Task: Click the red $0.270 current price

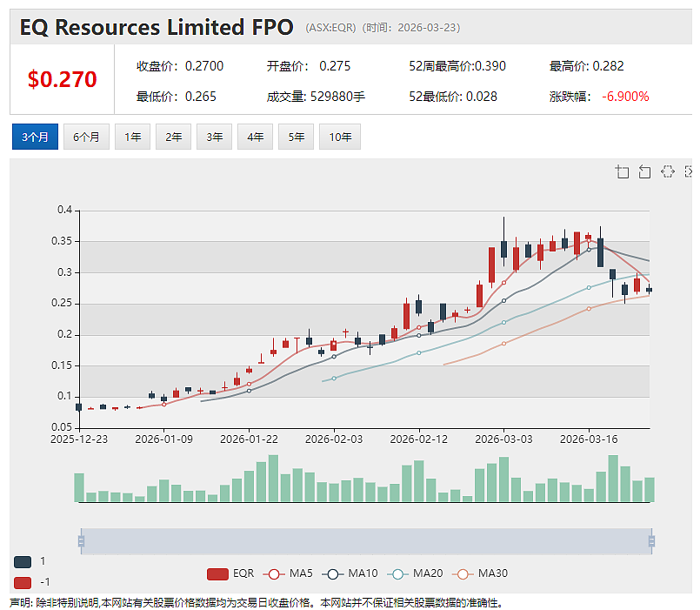Action: pos(62,79)
